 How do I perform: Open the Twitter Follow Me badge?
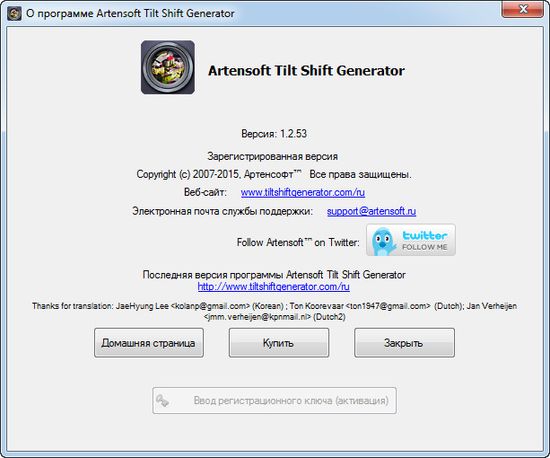click(411, 240)
